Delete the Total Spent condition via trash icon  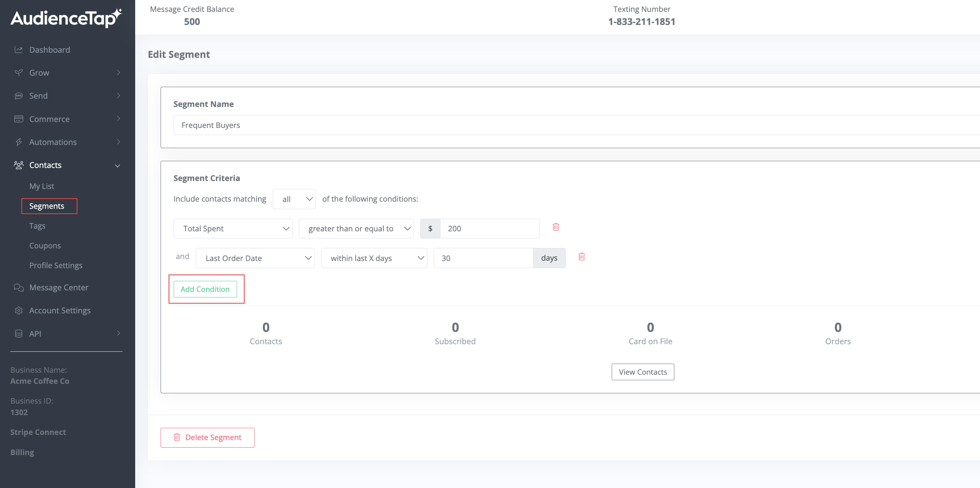[x=556, y=227]
